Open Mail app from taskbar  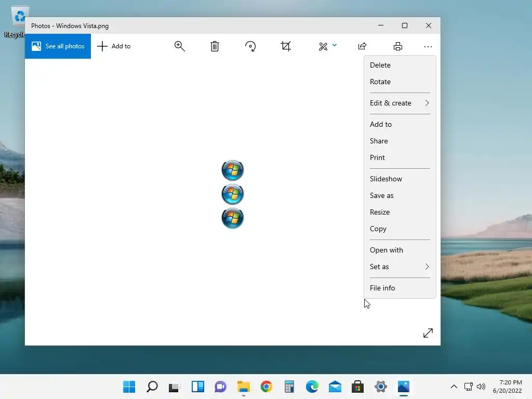(335, 387)
